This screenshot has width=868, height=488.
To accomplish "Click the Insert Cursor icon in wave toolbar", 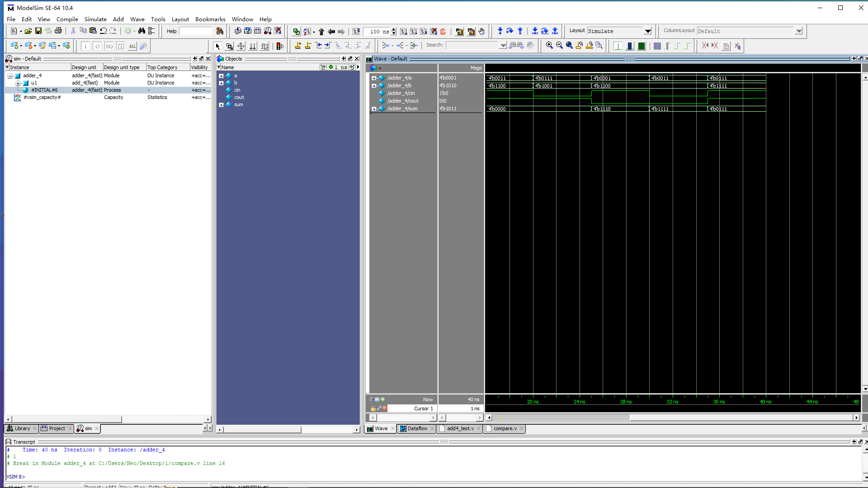I will click(298, 46).
